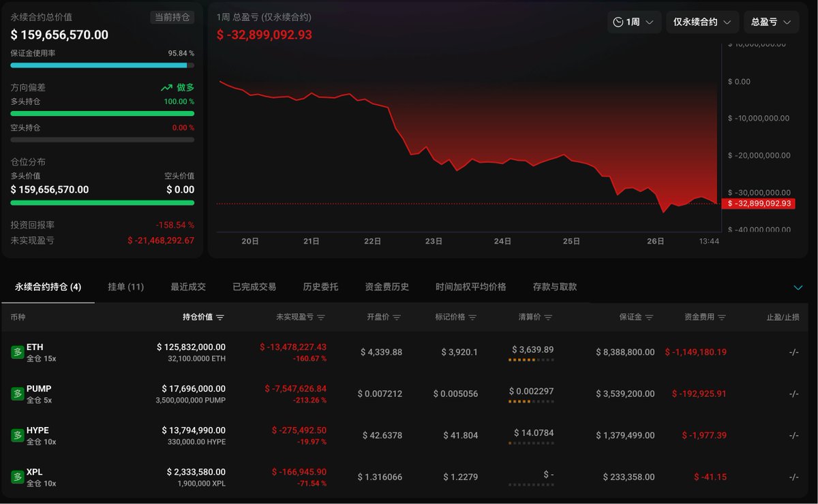Click XPL margin $ 233,358.00
This screenshot has height=504, width=818.
[628, 477]
